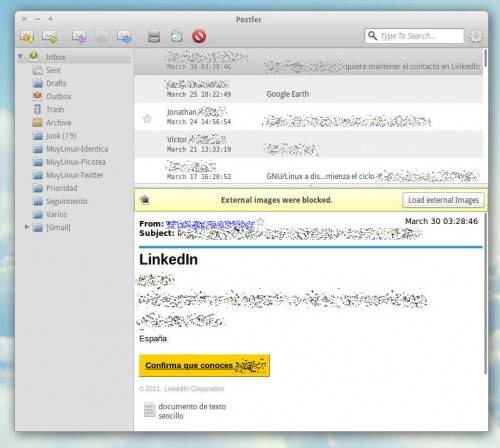Open the Junk (19) folder
500x448 pixels.
click(x=61, y=136)
